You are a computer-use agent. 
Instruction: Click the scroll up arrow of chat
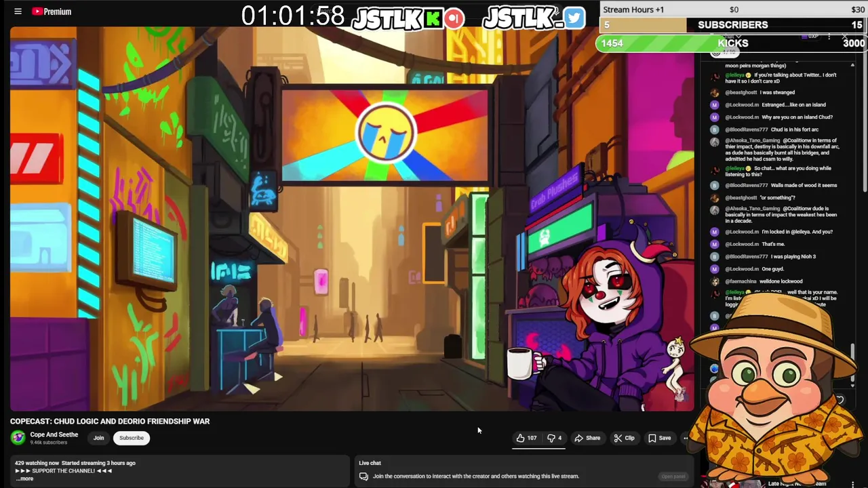(852, 65)
